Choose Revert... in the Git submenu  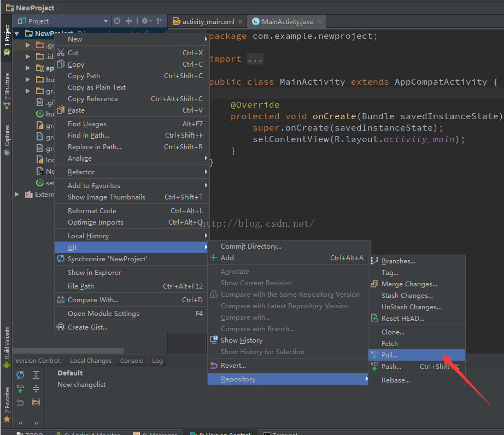pos(289,366)
